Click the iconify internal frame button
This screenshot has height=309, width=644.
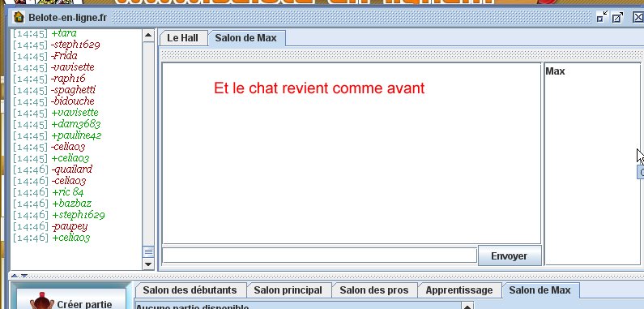[602, 17]
